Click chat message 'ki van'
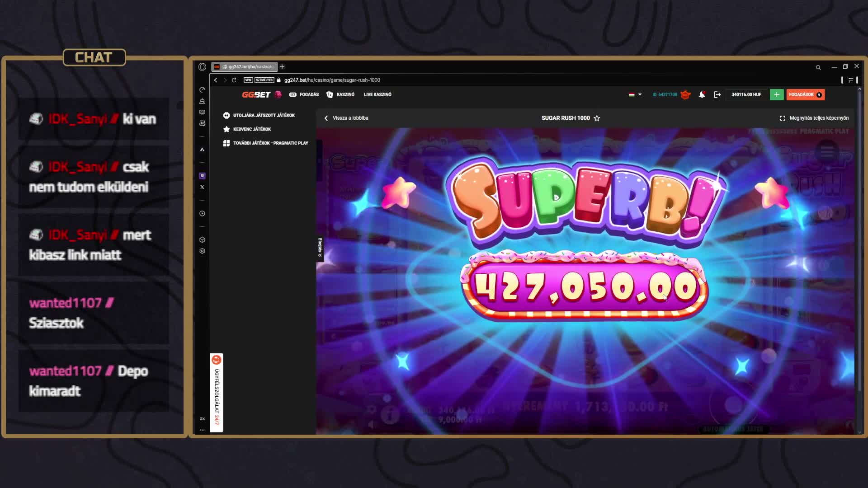Viewport: 868px width, 488px height. click(94, 119)
